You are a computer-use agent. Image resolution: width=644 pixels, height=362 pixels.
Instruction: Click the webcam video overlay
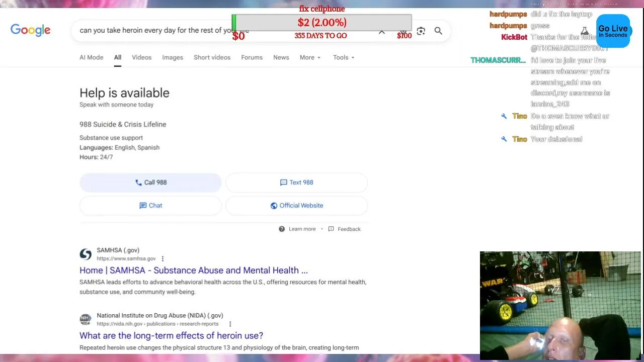[x=560, y=306]
